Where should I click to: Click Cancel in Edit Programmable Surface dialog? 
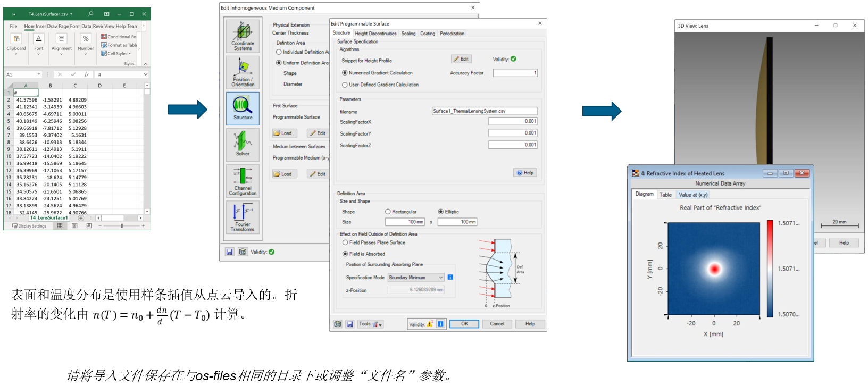coord(497,324)
